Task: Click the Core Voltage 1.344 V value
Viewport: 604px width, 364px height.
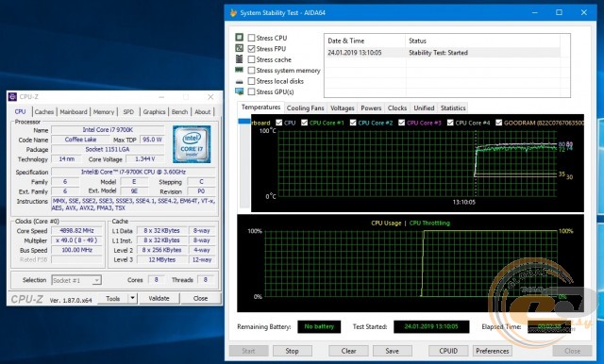Action: coord(145,159)
